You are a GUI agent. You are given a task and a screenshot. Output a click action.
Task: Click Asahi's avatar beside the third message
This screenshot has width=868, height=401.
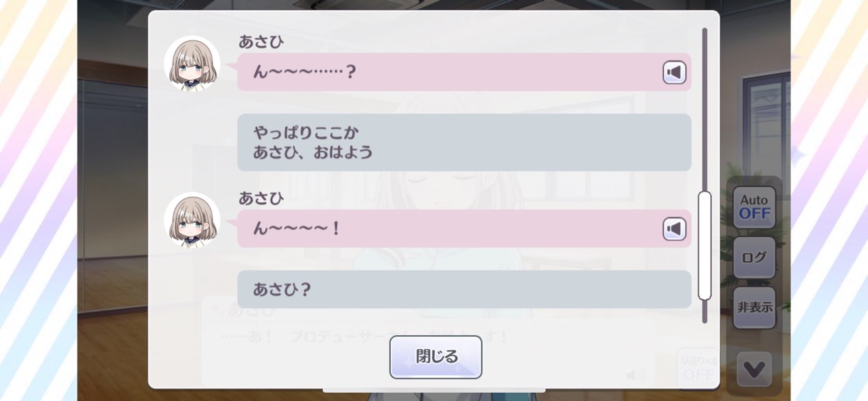[192, 220]
